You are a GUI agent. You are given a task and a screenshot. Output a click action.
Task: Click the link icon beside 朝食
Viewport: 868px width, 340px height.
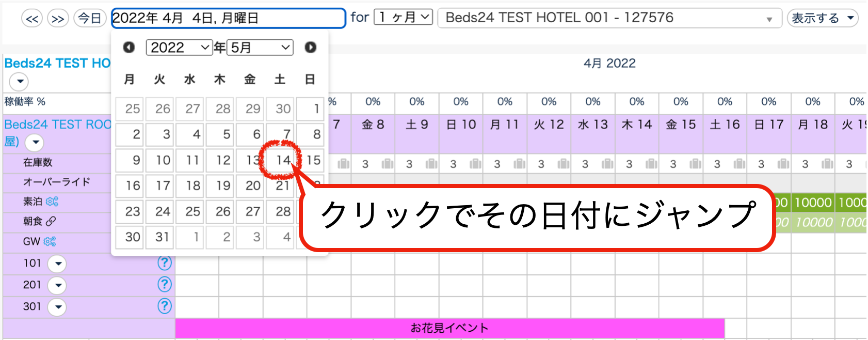click(51, 221)
